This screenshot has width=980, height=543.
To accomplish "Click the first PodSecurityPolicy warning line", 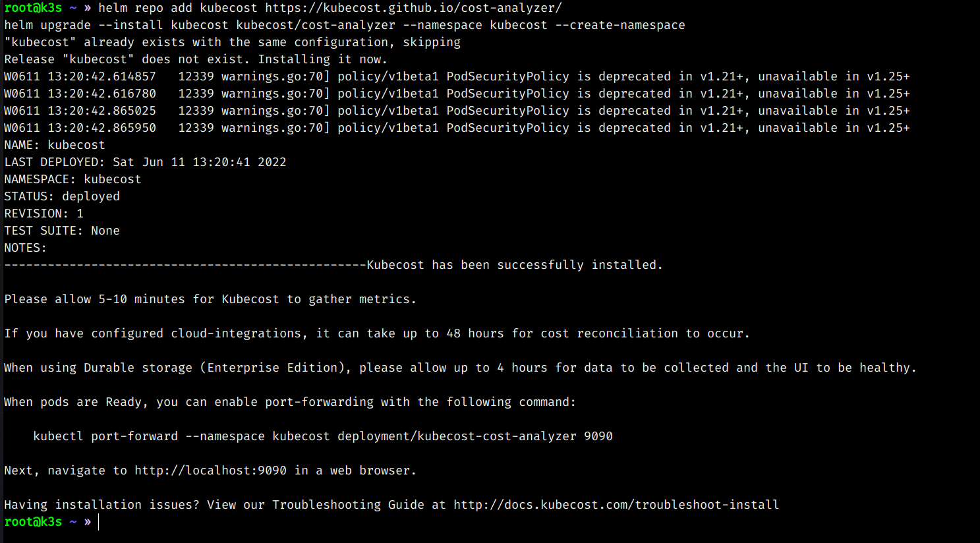I will (457, 76).
